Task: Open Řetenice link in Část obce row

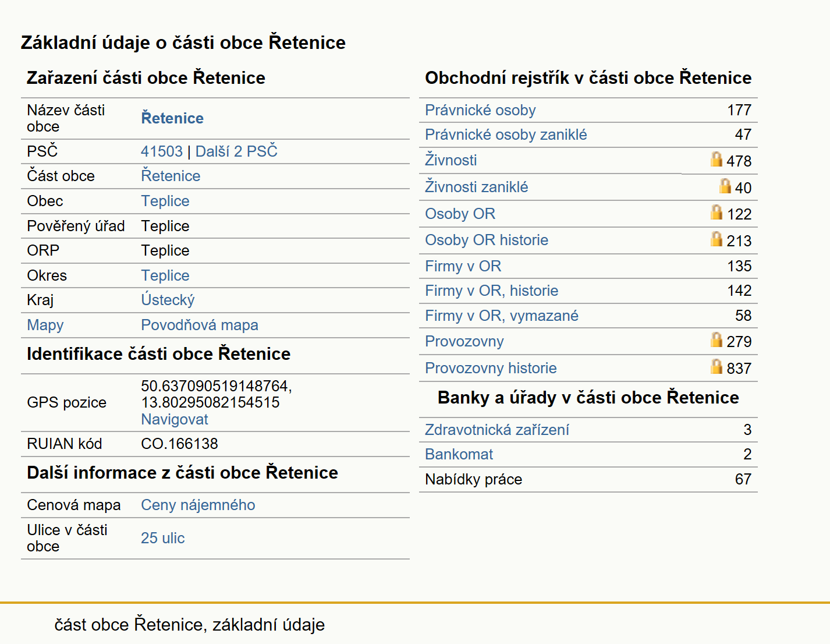Action: (171, 176)
